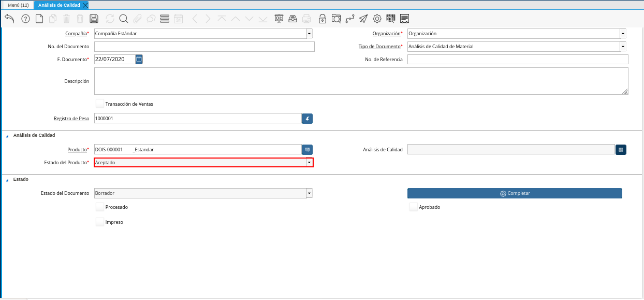Viewport: 644px width, 300px height.
Task: Collapse the Análisis de Calidad section
Action: pyautogui.click(x=7, y=136)
